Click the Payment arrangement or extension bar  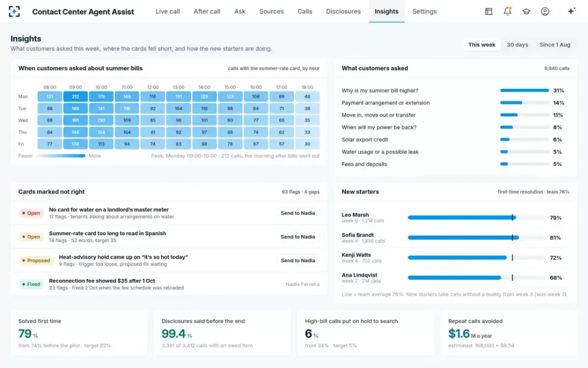coord(524,103)
